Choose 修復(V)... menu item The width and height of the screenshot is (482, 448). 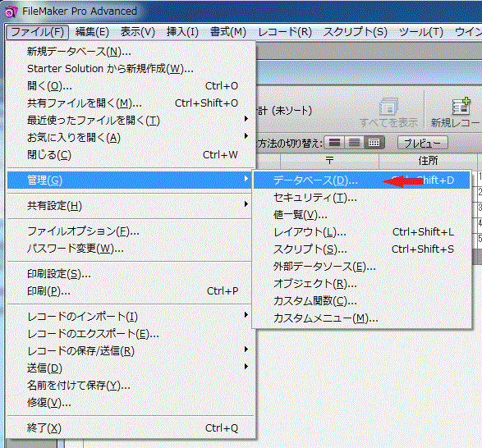tap(131, 403)
